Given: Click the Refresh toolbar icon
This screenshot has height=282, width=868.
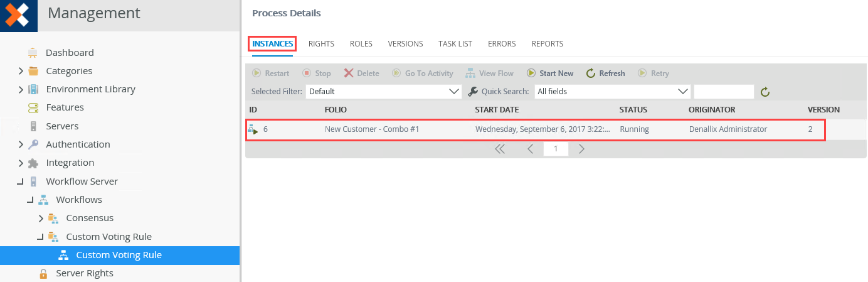Looking at the screenshot, I should pos(590,73).
